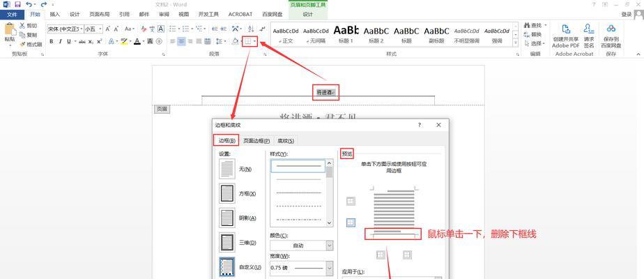Apply the font color (A) button
This screenshot has height=279, width=644.
click(137, 41)
